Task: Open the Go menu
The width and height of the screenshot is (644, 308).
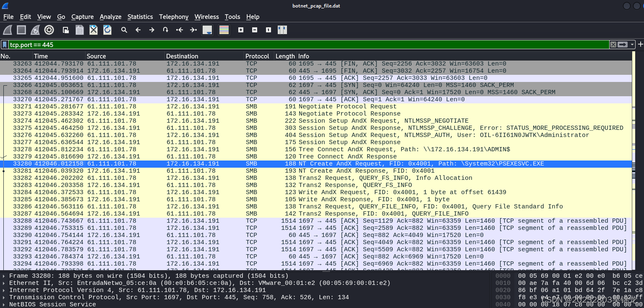Action: tap(61, 17)
